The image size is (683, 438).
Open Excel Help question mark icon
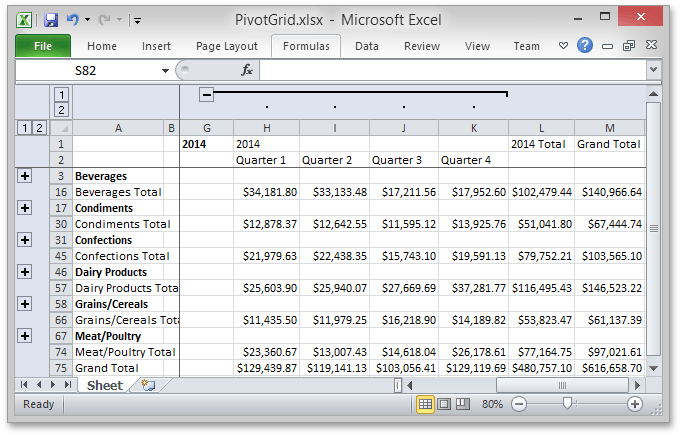tap(585, 45)
